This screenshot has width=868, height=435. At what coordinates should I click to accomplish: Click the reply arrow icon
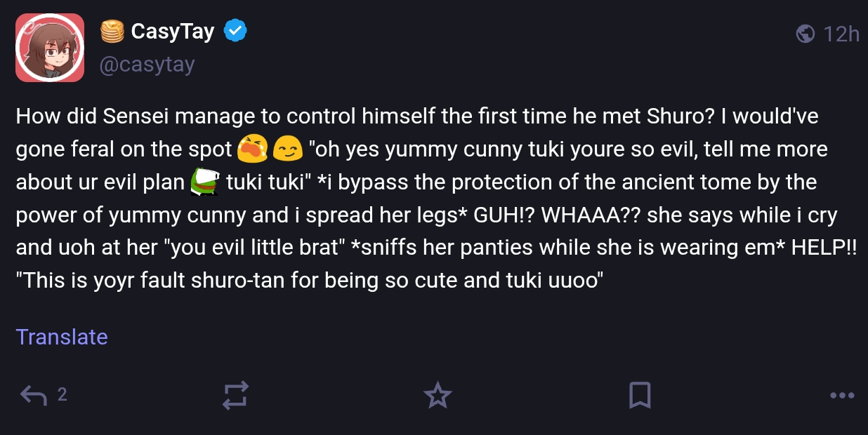(x=34, y=396)
